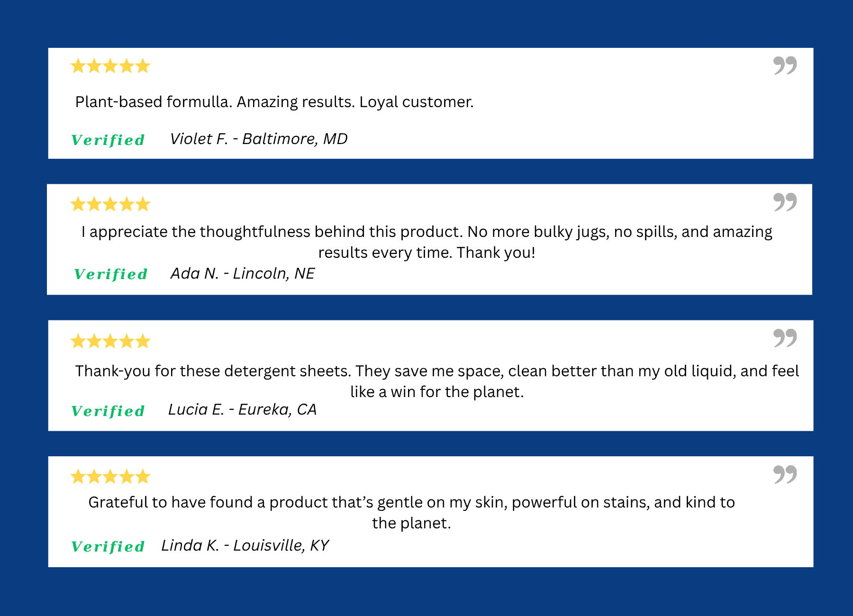Click the Verified badge beside Lucia E.
Viewport: 853px width, 616px height.
pyautogui.click(x=108, y=411)
